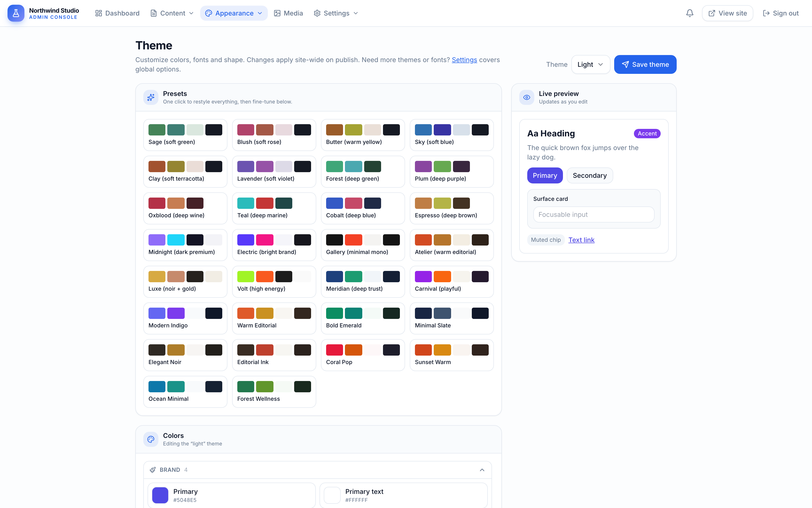The image size is (812, 508).
Task: Select the Volt (high energy) preset
Action: pos(274,282)
